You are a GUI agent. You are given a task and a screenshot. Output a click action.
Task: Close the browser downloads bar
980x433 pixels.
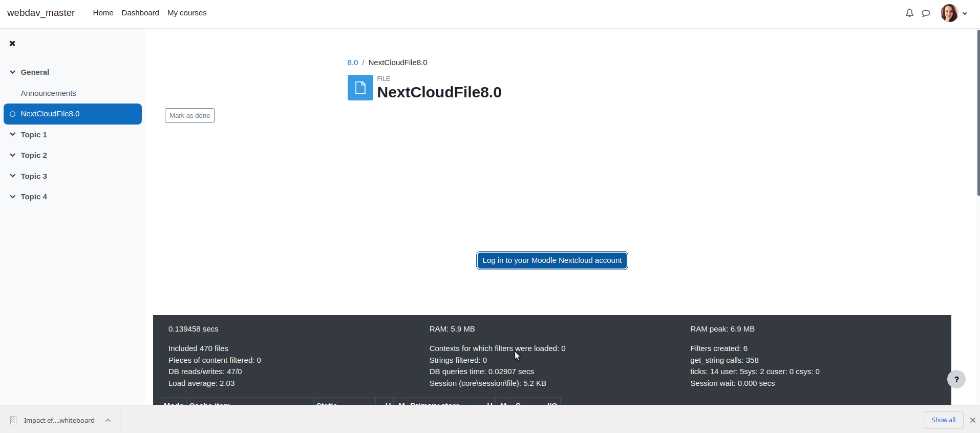tap(972, 420)
